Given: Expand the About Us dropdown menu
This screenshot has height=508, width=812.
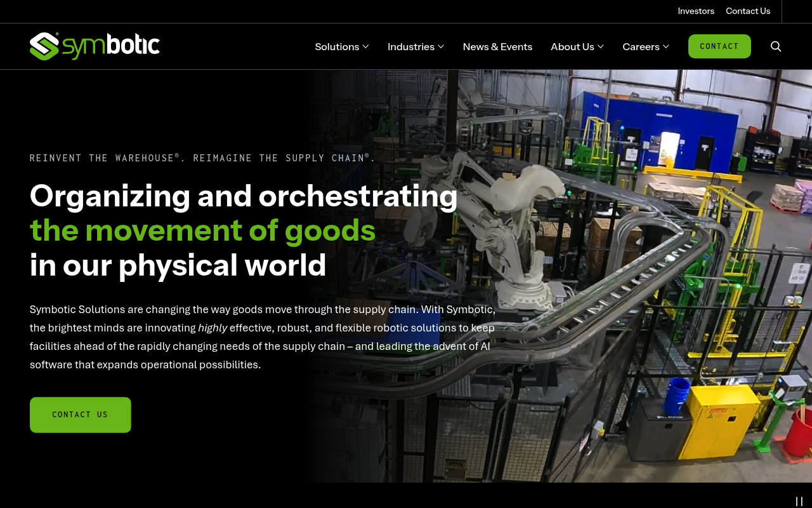Looking at the screenshot, I should [x=577, y=46].
